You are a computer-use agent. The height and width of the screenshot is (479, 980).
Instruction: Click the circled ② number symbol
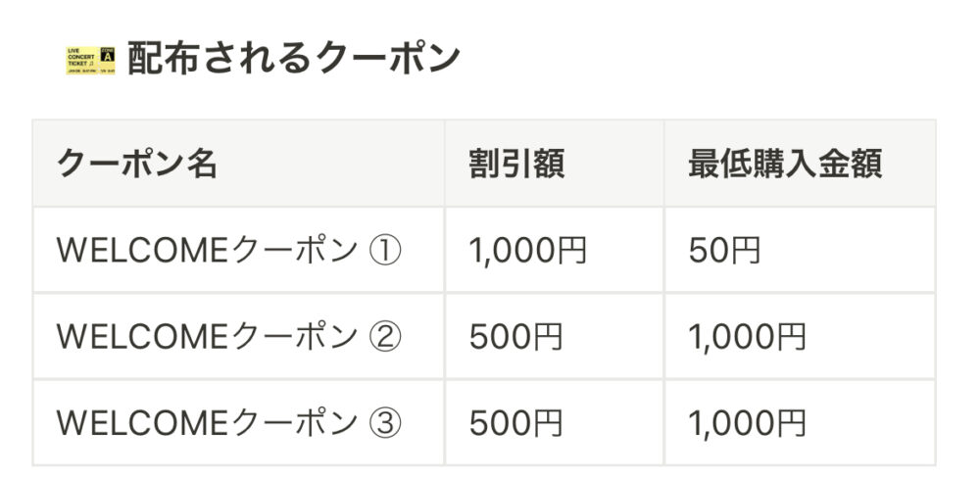pos(385,338)
